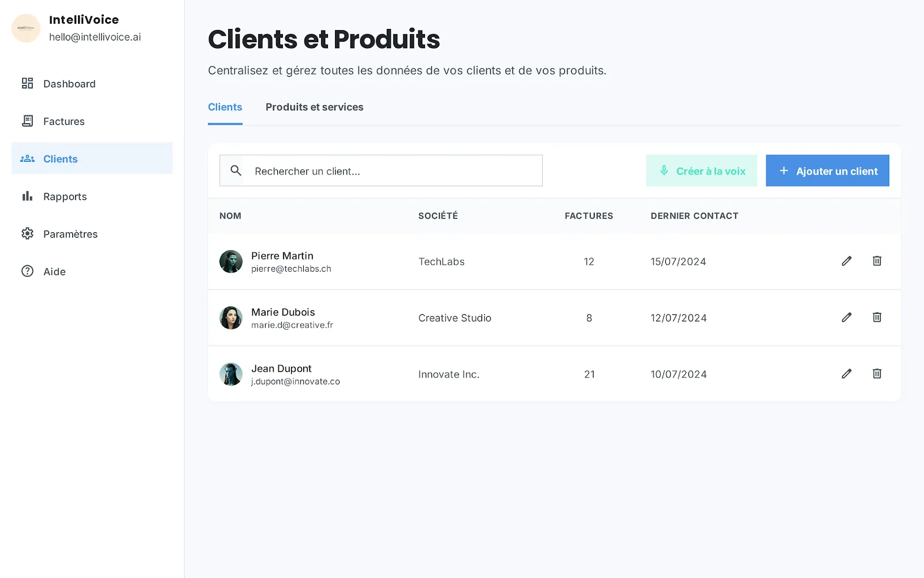This screenshot has height=578, width=924.
Task: Click the Rapports bar chart icon
Action: [x=27, y=196]
